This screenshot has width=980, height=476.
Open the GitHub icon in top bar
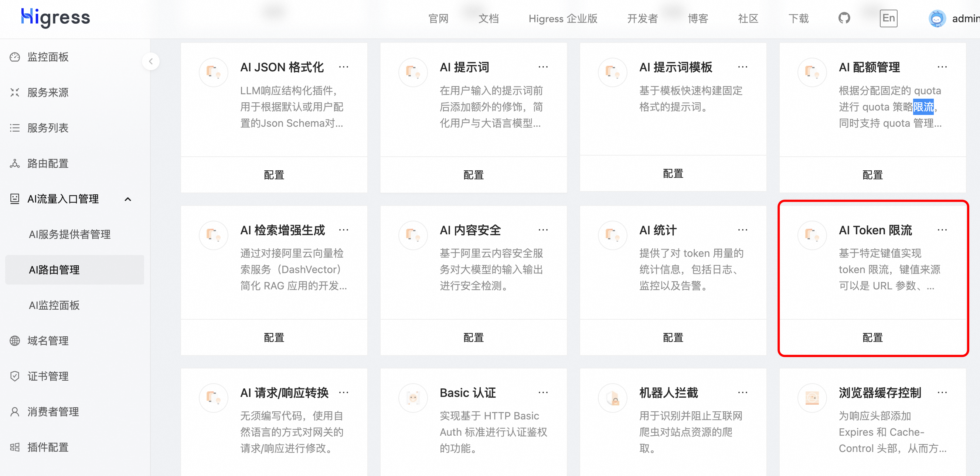844,17
